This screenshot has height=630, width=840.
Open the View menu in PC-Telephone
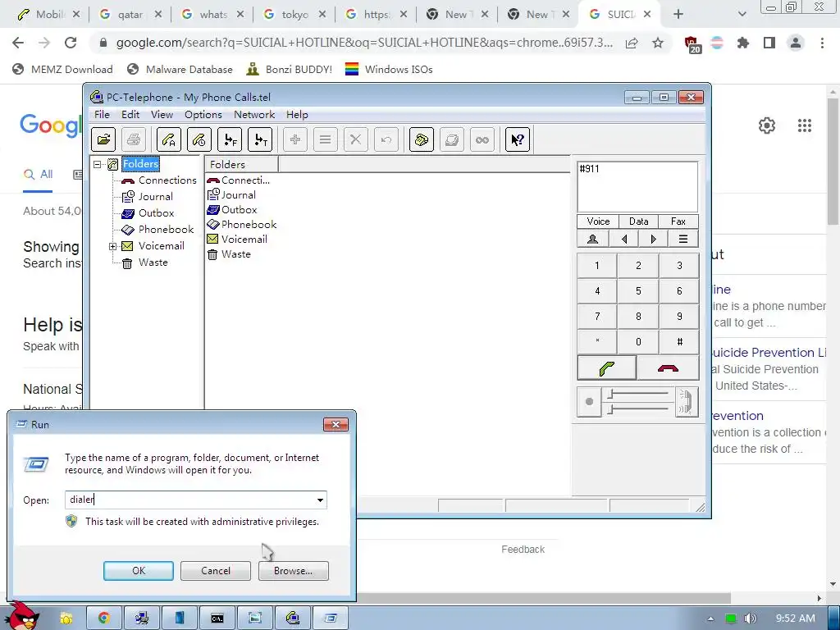(x=162, y=115)
